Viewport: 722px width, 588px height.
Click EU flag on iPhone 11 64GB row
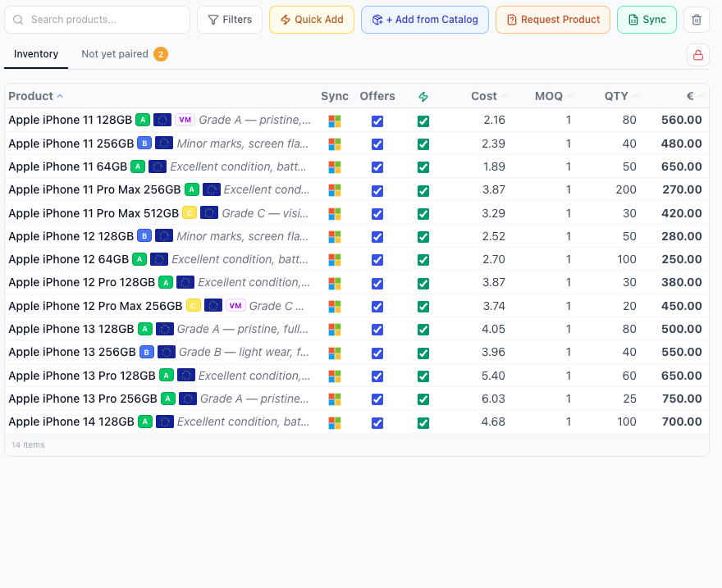tap(157, 166)
